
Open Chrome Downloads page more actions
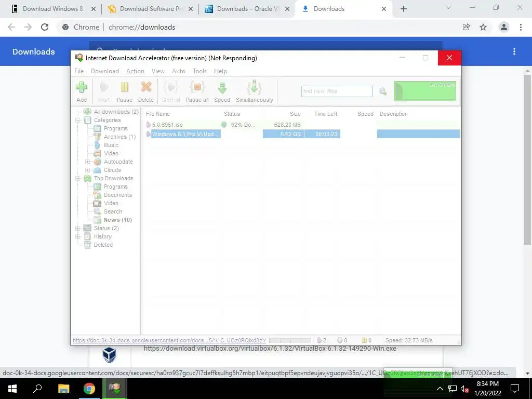click(514, 51)
